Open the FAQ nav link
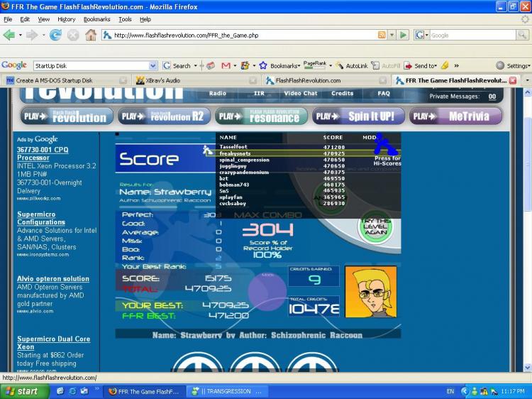Image resolution: width=532 pixels, height=399 pixels. [x=384, y=94]
